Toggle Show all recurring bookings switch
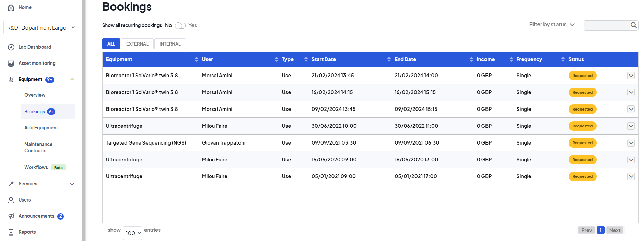Image resolution: width=644 pixels, height=241 pixels. (180, 26)
